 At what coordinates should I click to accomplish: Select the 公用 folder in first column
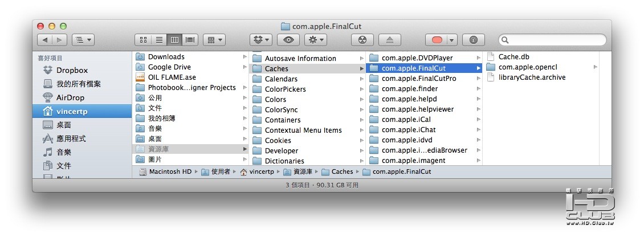191,98
